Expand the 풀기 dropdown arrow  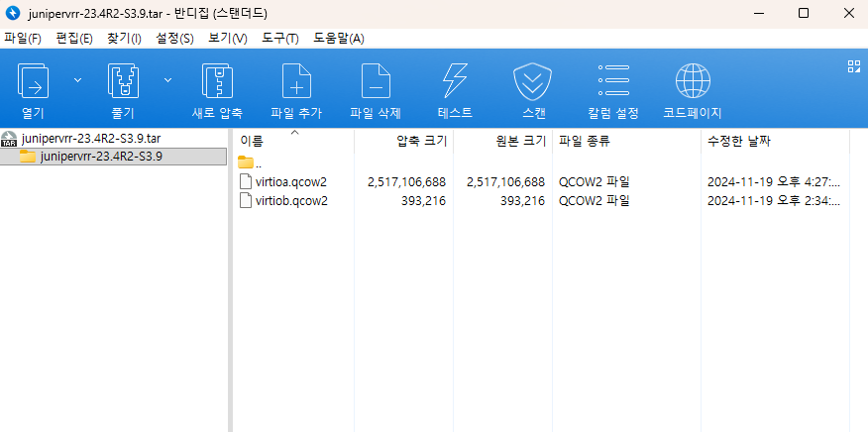[x=167, y=80]
